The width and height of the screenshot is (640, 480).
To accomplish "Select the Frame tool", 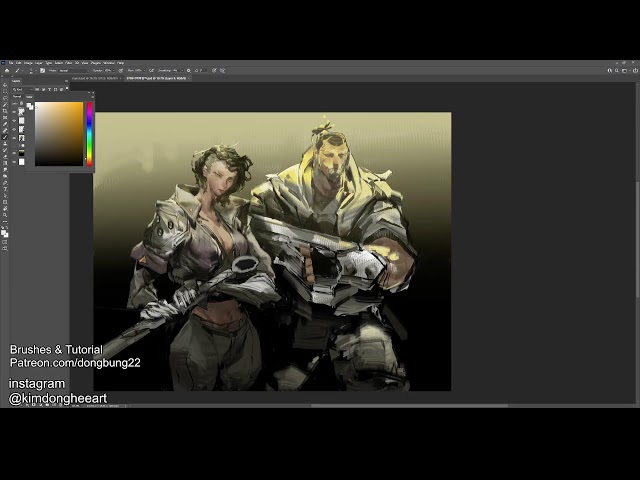I will (5, 118).
